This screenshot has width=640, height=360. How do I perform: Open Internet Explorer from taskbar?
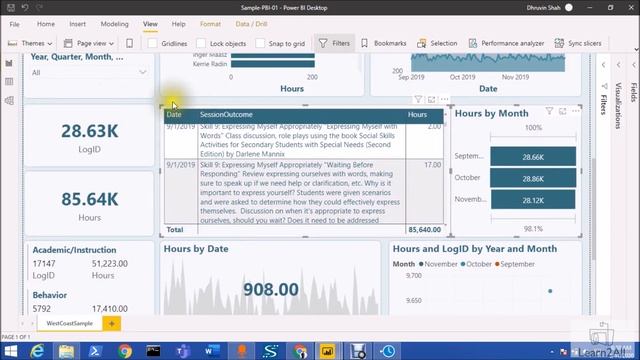point(38,351)
